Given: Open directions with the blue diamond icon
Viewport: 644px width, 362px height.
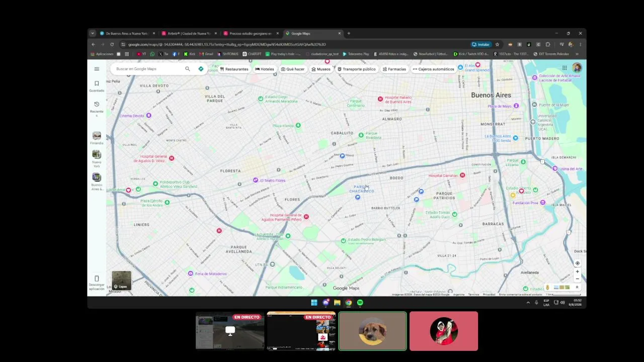Looking at the screenshot, I should tap(201, 69).
